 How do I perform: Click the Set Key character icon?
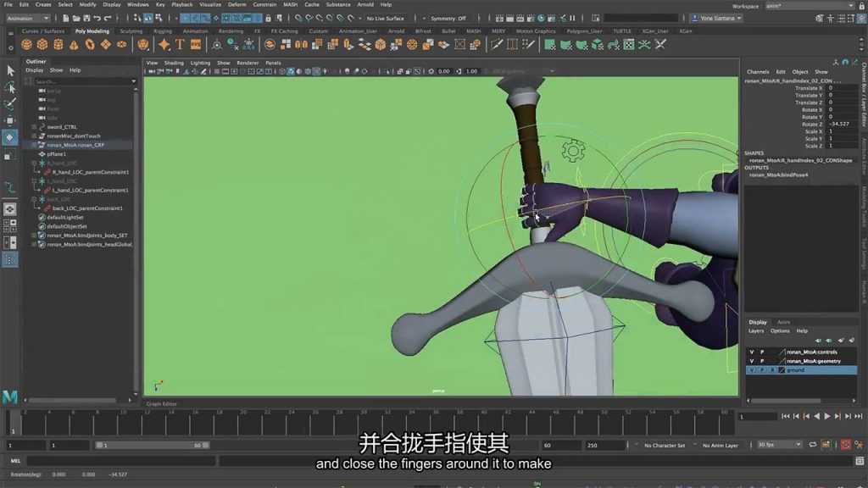[859, 445]
